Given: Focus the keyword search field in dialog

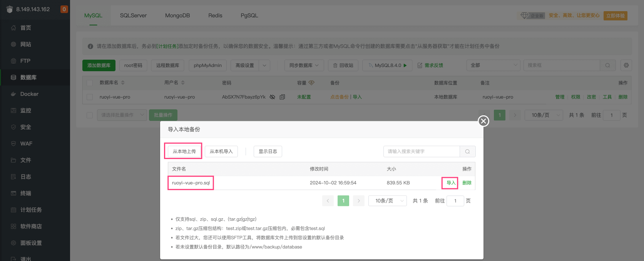Looking at the screenshot, I should point(421,152).
